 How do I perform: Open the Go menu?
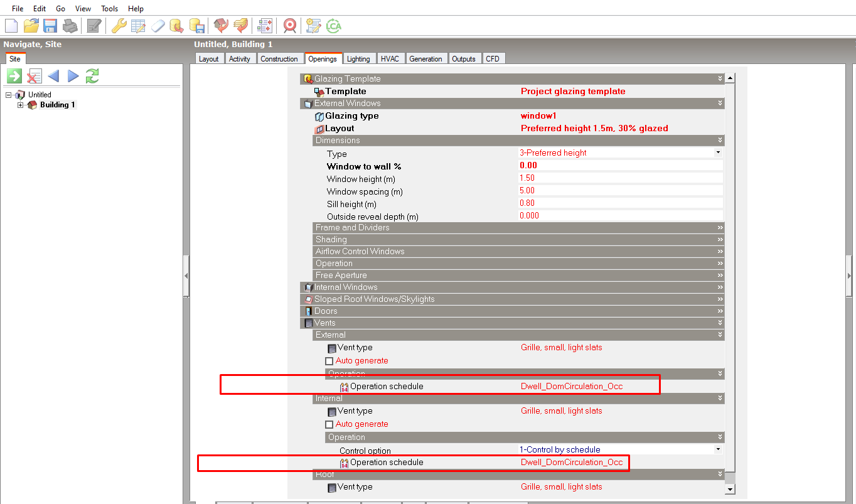click(60, 9)
